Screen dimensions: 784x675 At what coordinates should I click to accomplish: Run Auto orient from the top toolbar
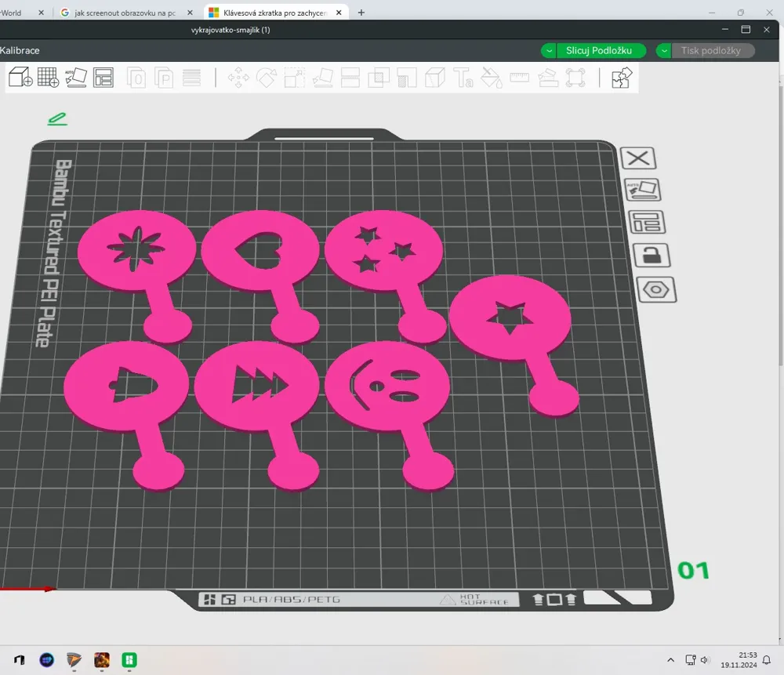(76, 78)
